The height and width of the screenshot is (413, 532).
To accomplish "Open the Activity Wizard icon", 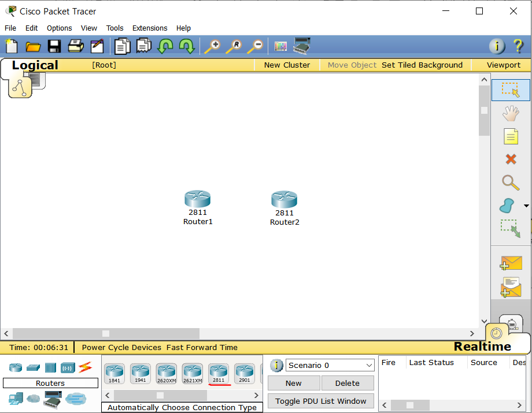I will [x=97, y=46].
